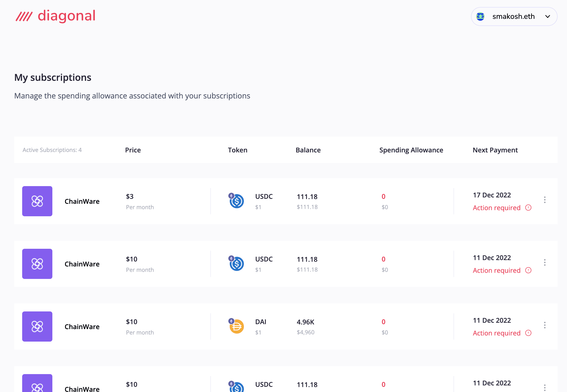Click Action required under 17 Dec 2022
This screenshot has height=392, width=567.
497,208
